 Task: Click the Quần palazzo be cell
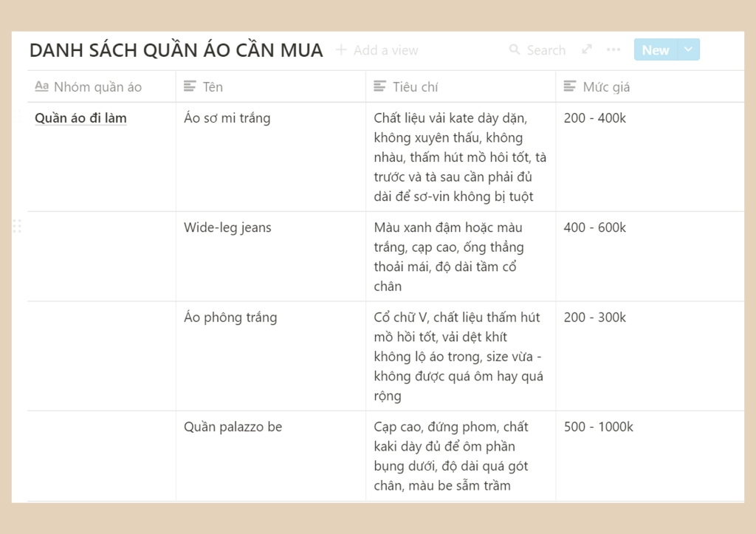click(x=233, y=426)
